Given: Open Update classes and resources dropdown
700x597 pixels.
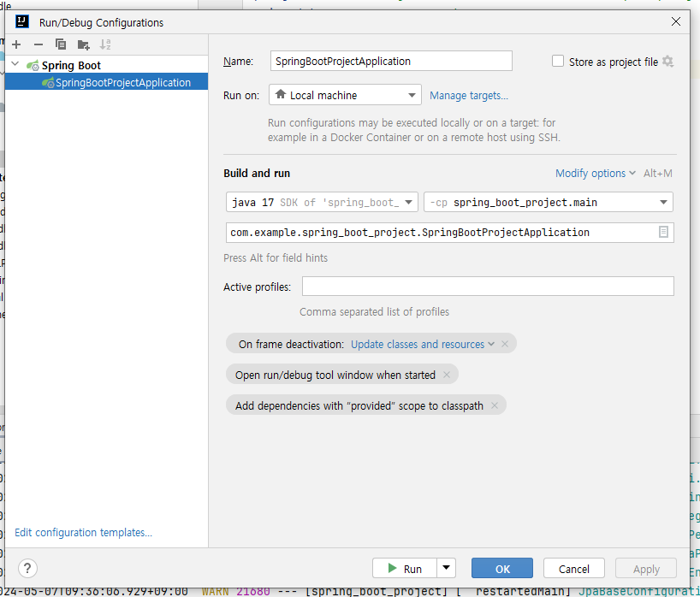Looking at the screenshot, I should [x=423, y=344].
